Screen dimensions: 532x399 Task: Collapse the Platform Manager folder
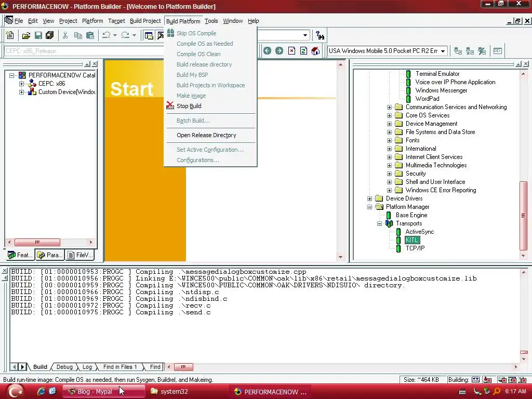pyautogui.click(x=370, y=207)
